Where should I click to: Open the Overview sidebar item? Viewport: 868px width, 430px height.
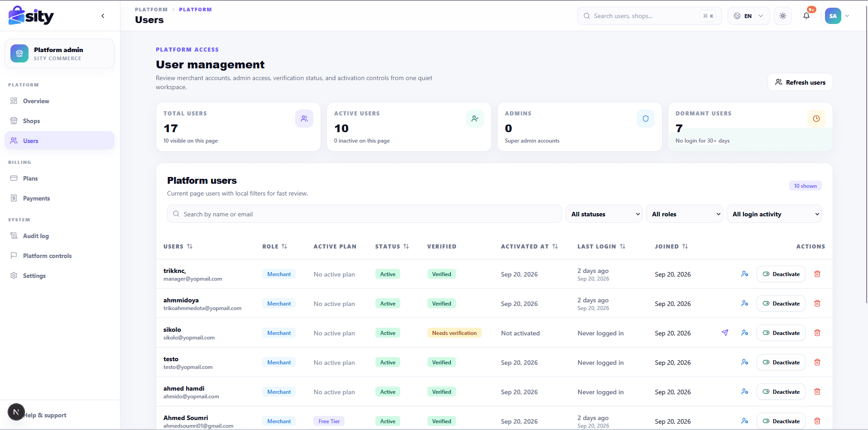coord(59,101)
